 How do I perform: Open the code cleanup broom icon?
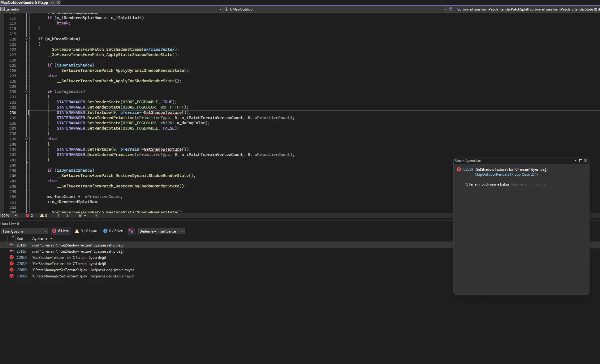click(x=80, y=216)
